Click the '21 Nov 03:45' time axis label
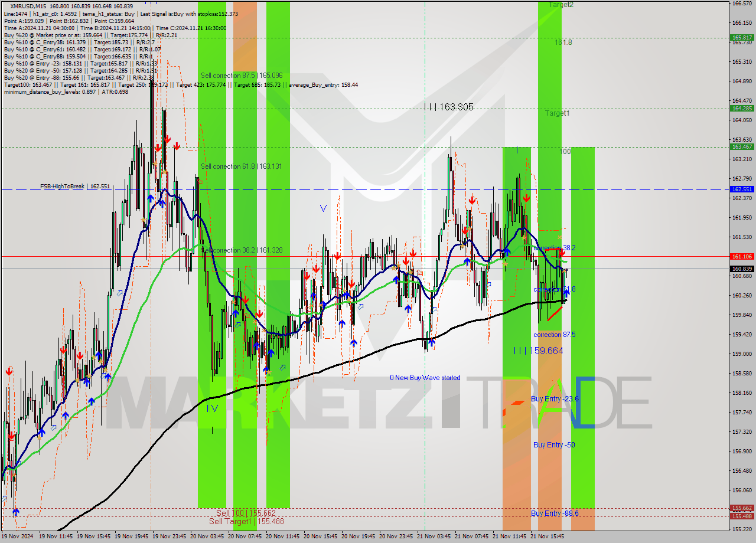 434,537
